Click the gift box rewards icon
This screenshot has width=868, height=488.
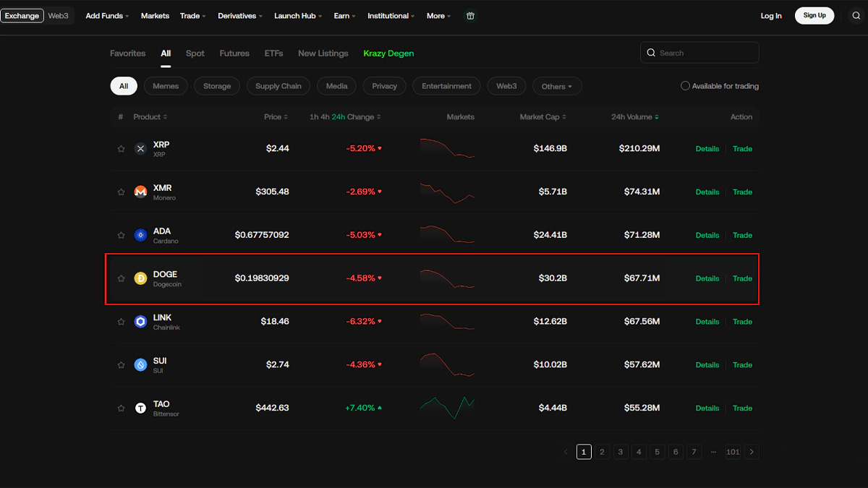point(470,16)
